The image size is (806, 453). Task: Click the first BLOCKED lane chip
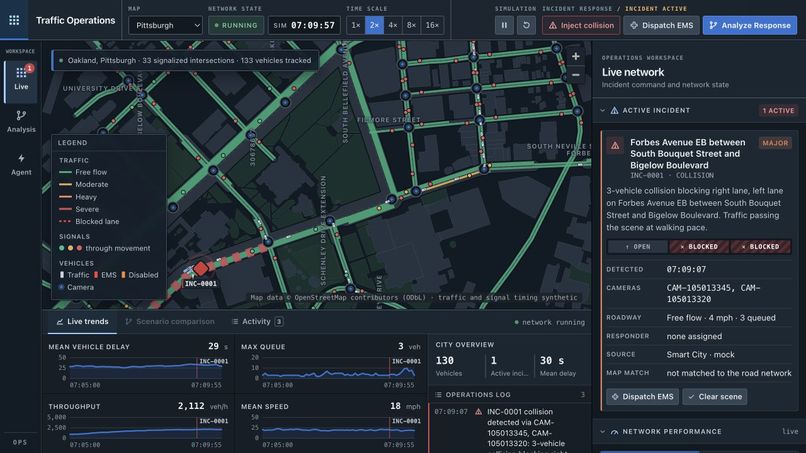pyautogui.click(x=699, y=247)
